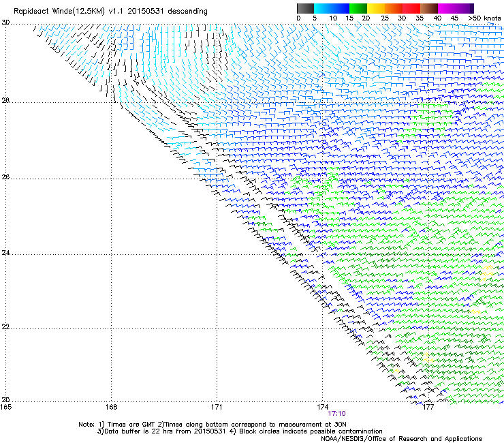This screenshot has width=504, height=443.
Task: Click the longitude label '171'
Action: tap(217, 407)
